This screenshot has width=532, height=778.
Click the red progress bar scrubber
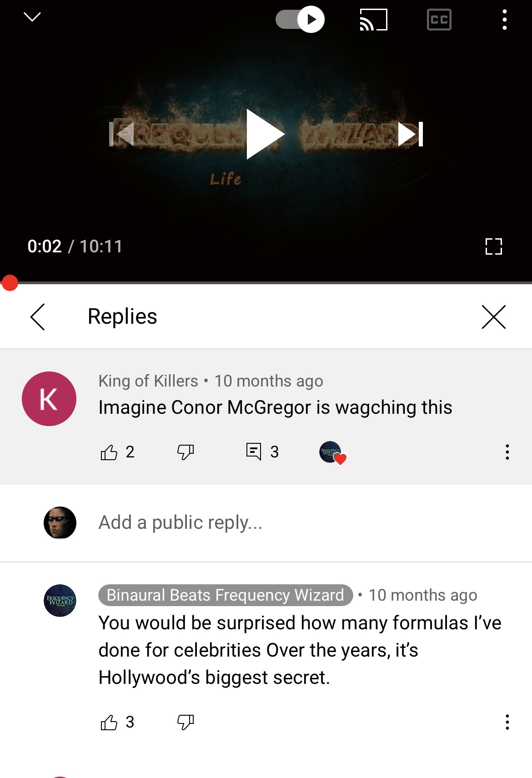9,283
